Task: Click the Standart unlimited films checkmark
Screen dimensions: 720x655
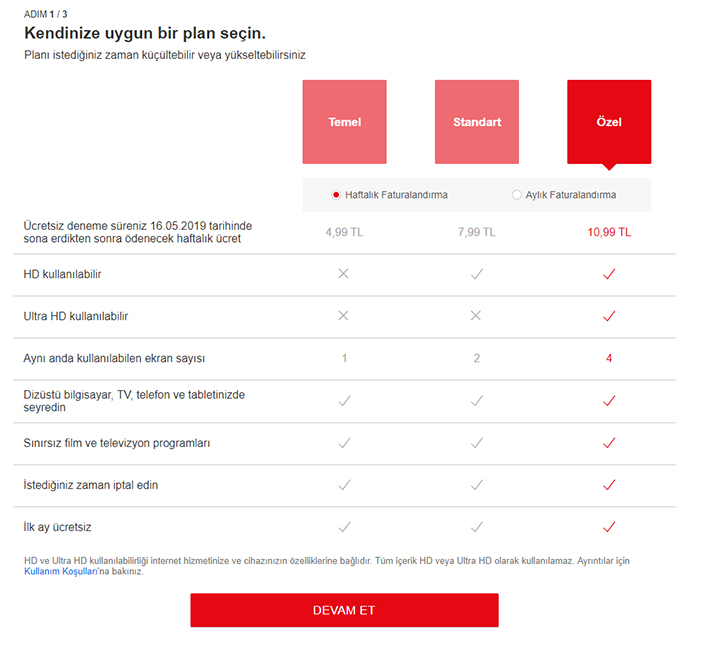Action: click(476, 442)
